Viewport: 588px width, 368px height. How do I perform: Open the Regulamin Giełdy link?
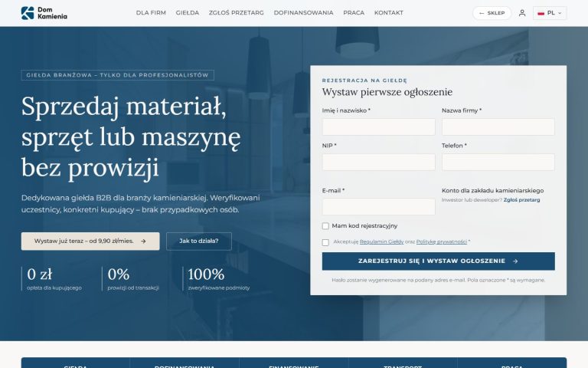(x=381, y=242)
